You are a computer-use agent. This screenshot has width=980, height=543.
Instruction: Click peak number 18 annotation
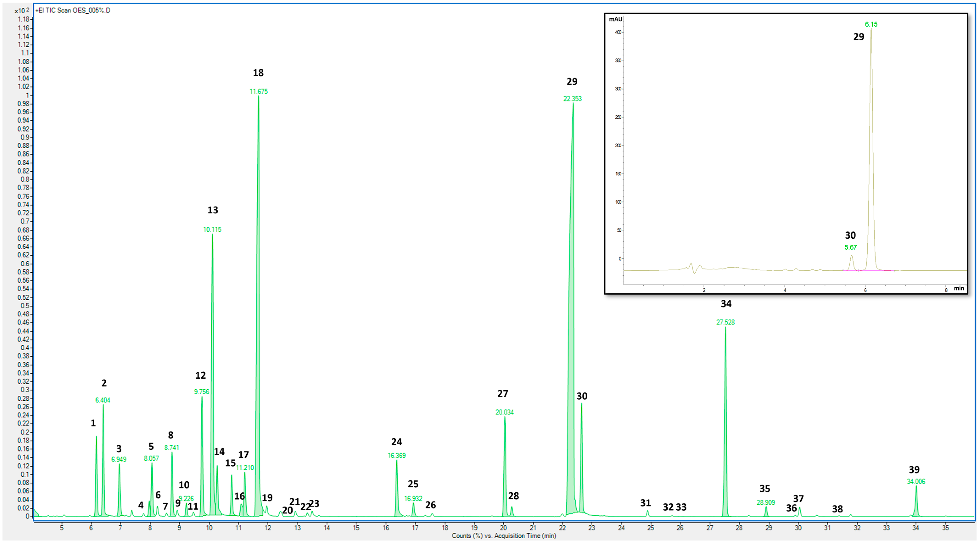pos(258,73)
